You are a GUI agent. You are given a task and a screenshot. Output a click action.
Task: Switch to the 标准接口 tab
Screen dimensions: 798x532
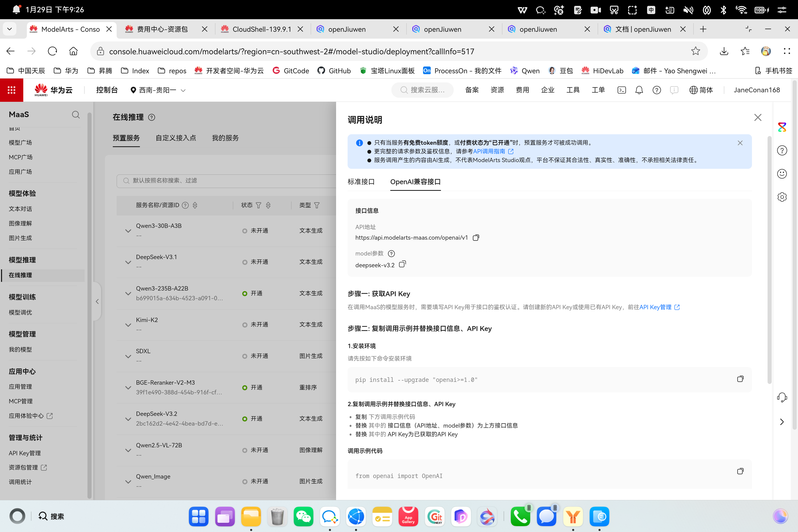(x=361, y=182)
